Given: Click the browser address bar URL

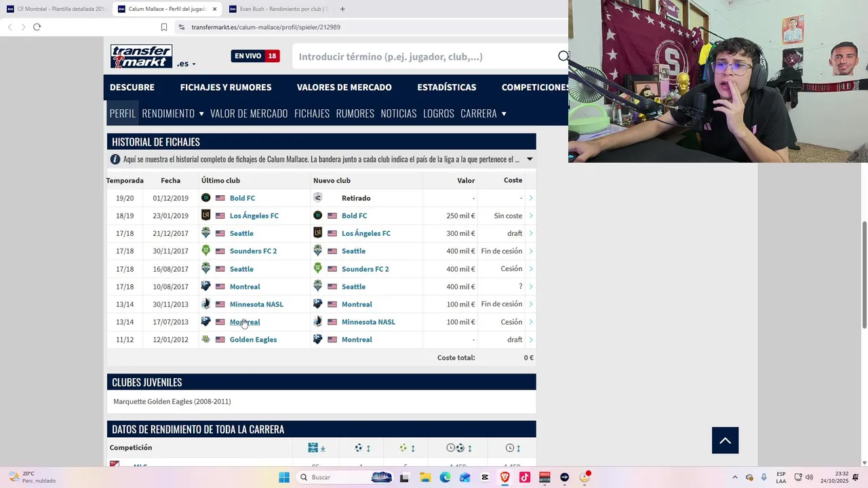Looking at the screenshot, I should click(266, 27).
